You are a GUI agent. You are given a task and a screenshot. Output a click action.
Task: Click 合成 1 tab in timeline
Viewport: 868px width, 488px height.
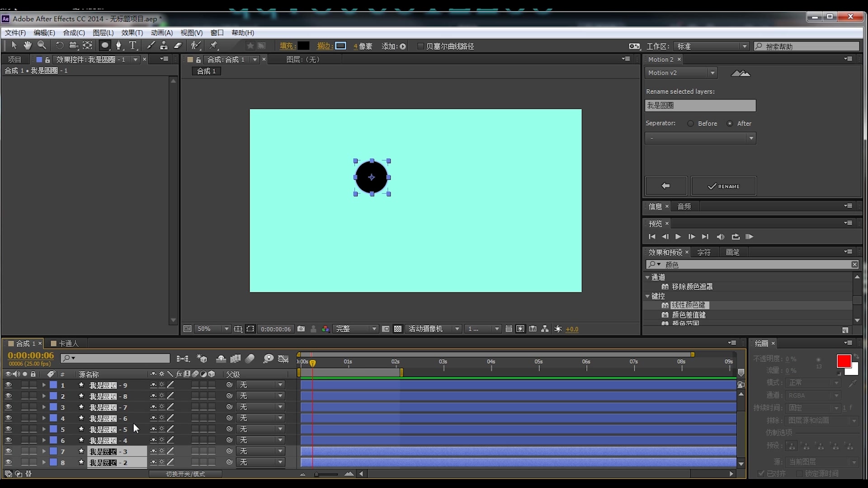click(x=24, y=343)
